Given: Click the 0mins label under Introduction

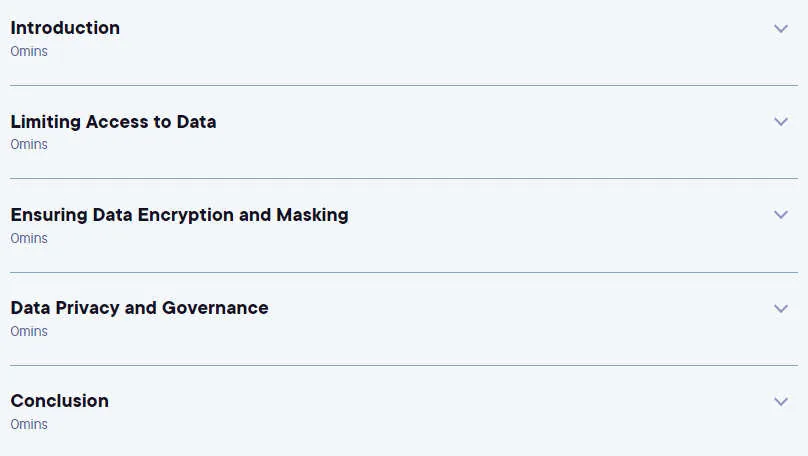Looking at the screenshot, I should pyautogui.click(x=29, y=52).
